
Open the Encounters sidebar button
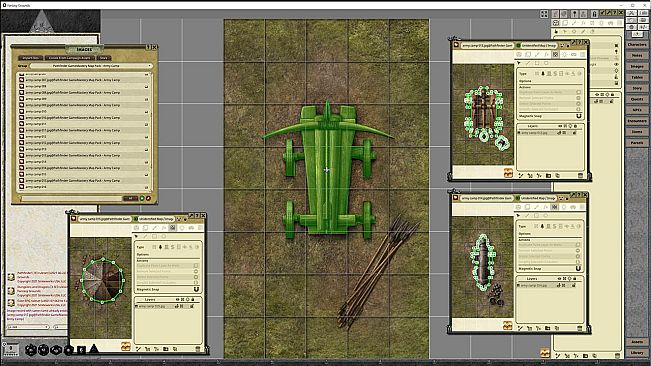(637, 121)
